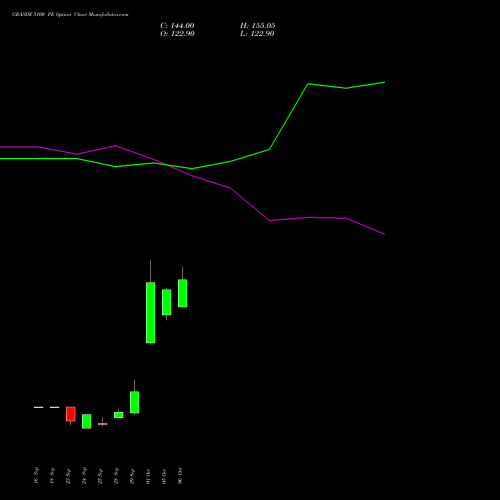
Task: Click the 05 Oct date label
Action: tap(164, 476)
